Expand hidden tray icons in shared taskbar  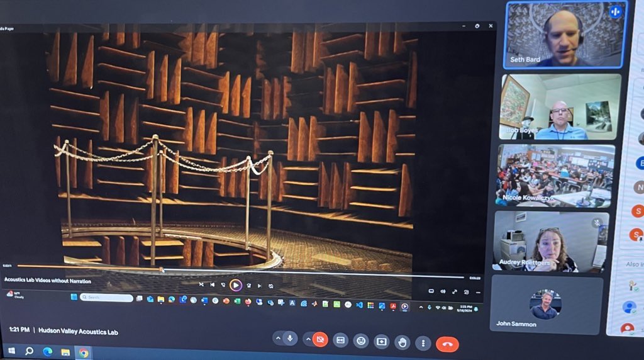[421, 307]
